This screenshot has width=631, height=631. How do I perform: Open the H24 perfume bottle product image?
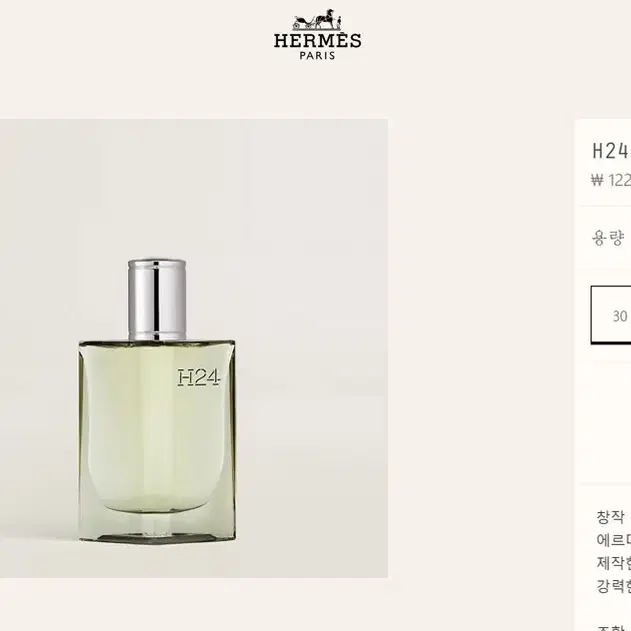click(x=194, y=348)
